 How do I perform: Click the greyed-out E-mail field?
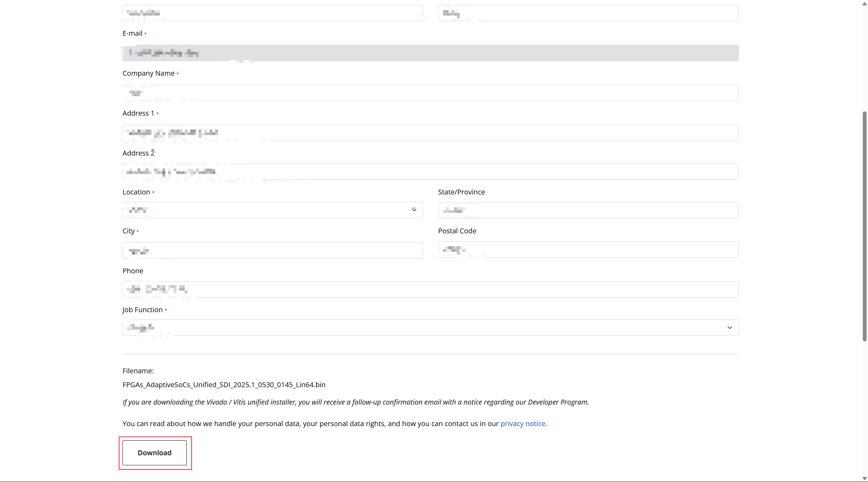tap(430, 53)
